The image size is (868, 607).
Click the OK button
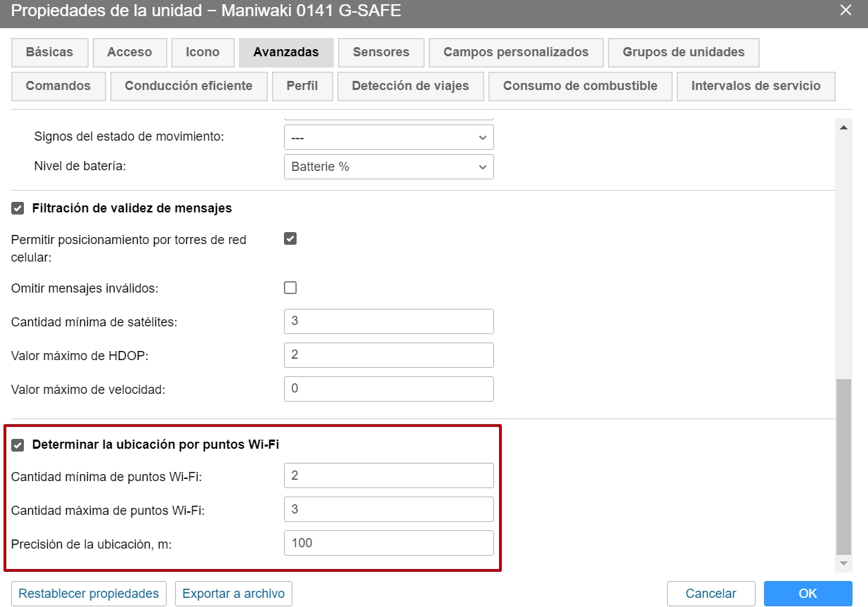coord(808,594)
